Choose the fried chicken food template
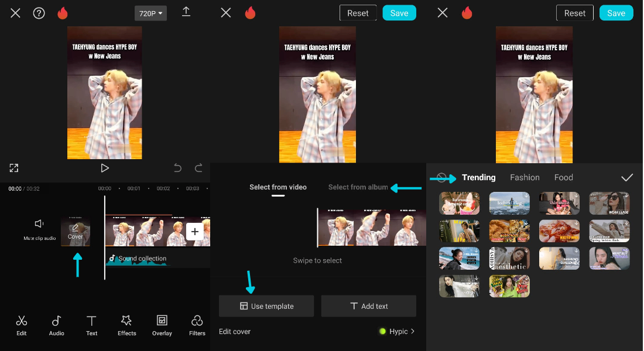Viewport: 644px width, 351px height. 509,230
